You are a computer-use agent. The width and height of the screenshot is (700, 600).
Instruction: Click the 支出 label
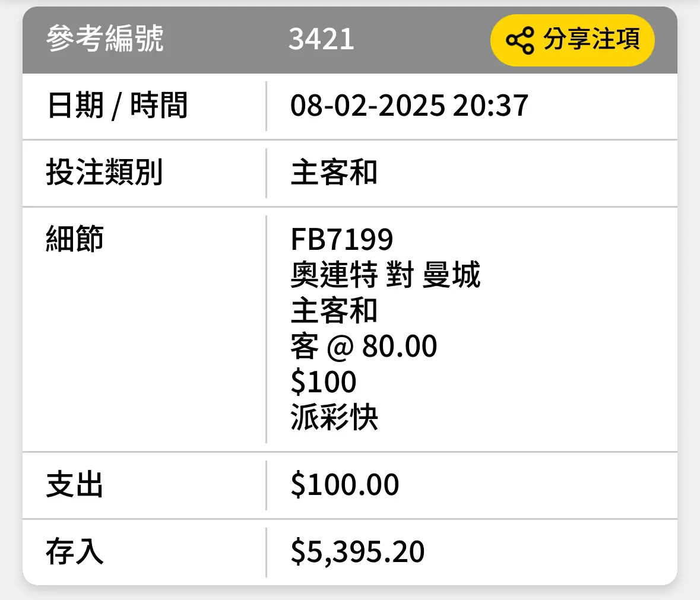pos(75,484)
